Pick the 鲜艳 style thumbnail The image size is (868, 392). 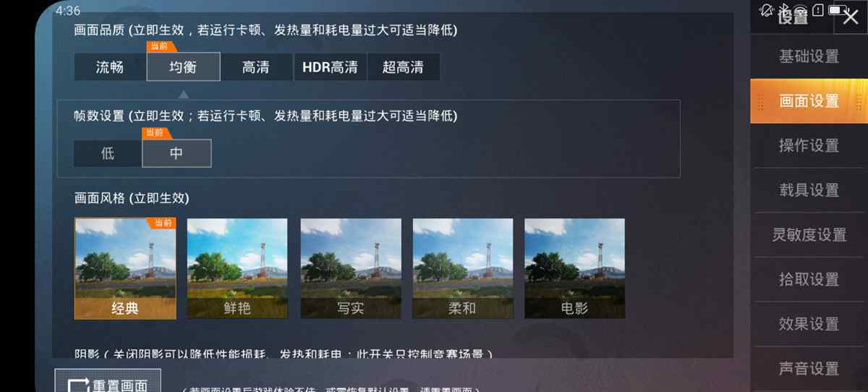(237, 269)
